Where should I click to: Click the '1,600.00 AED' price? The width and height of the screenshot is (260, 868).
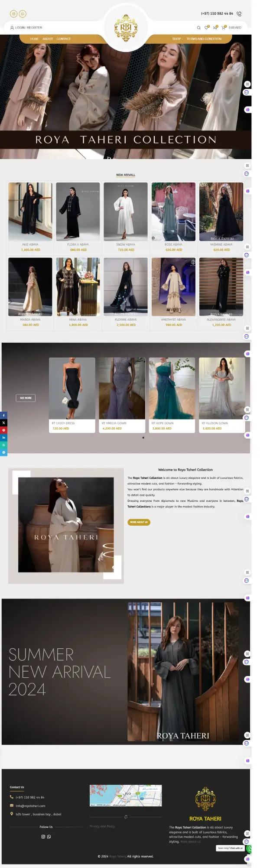pyautogui.click(x=31, y=250)
